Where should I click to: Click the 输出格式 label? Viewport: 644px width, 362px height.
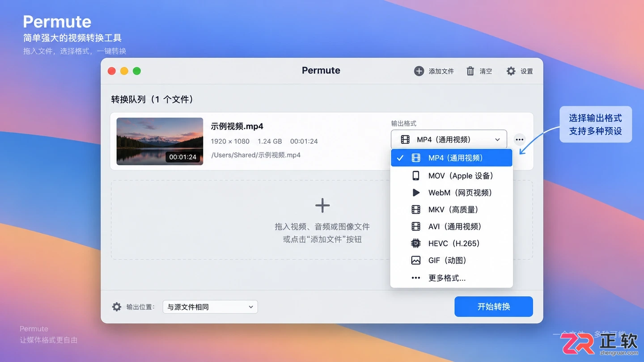tap(404, 123)
